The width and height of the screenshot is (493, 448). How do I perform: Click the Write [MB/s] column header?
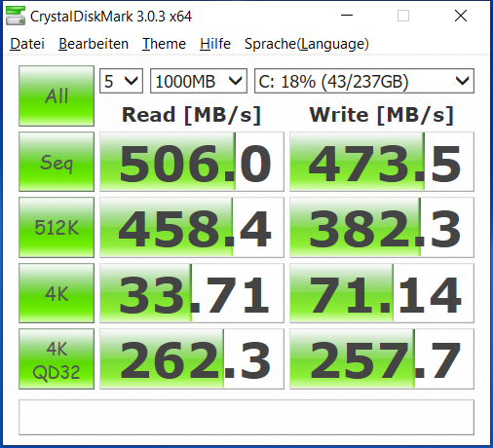point(382,115)
